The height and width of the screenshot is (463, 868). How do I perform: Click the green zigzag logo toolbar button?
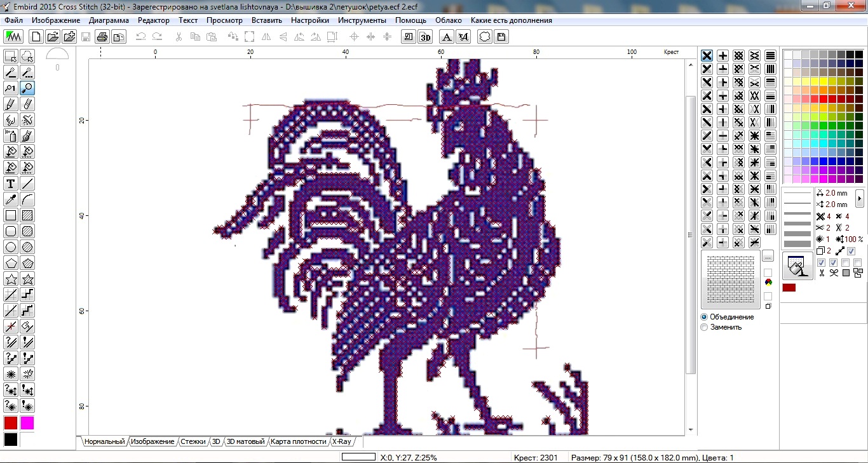tap(13, 37)
